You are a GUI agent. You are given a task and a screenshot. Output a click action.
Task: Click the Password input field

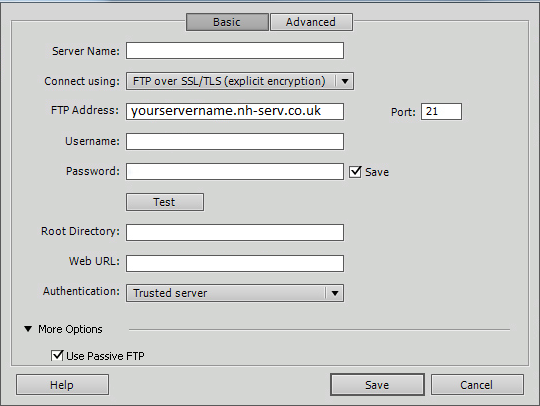click(x=235, y=171)
